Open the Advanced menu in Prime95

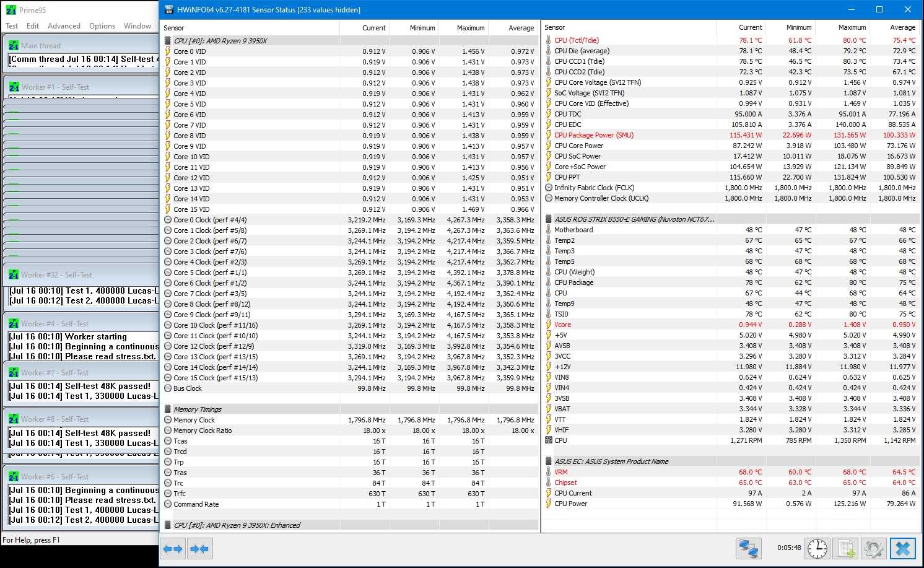click(x=64, y=26)
